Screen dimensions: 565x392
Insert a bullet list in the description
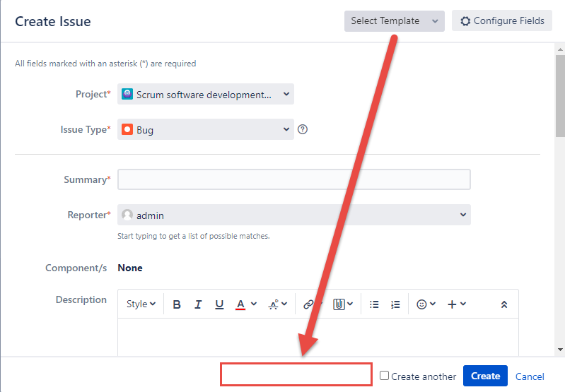(x=374, y=304)
